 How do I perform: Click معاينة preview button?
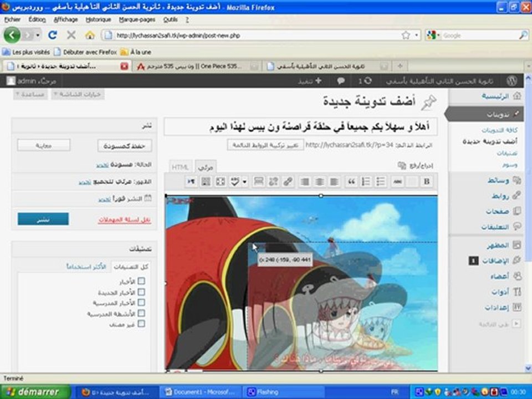pyautogui.click(x=44, y=145)
